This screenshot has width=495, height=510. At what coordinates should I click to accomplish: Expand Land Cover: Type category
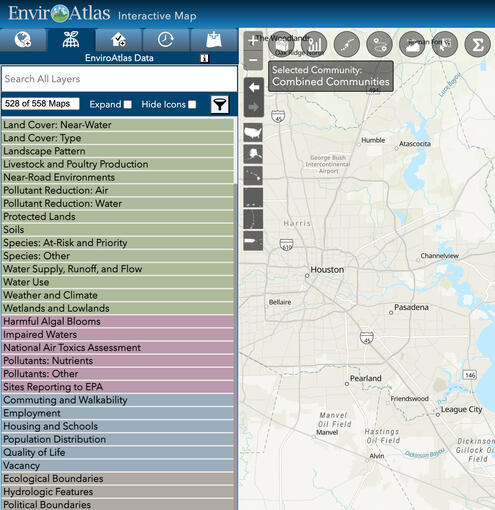click(x=118, y=138)
